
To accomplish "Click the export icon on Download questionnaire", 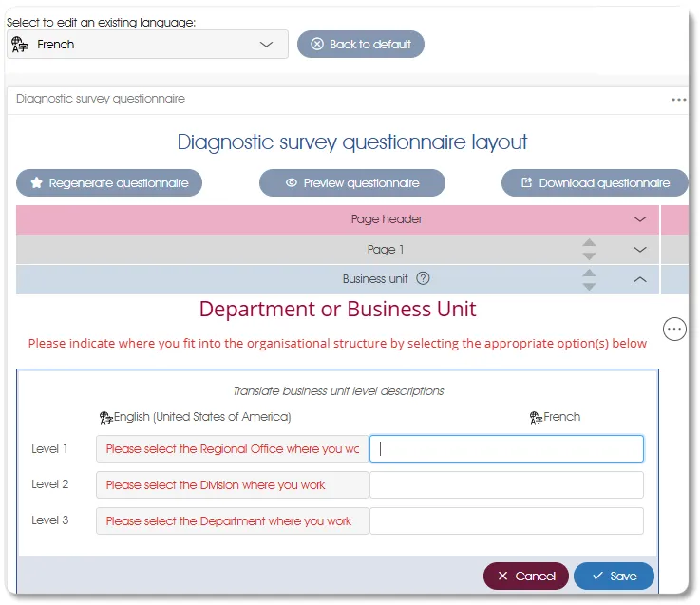I will click(x=527, y=182).
